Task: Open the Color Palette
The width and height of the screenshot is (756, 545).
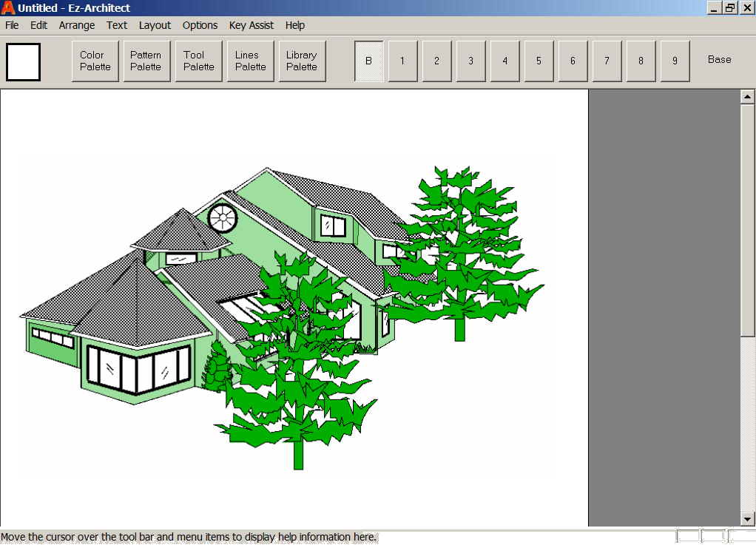Action: (x=95, y=61)
